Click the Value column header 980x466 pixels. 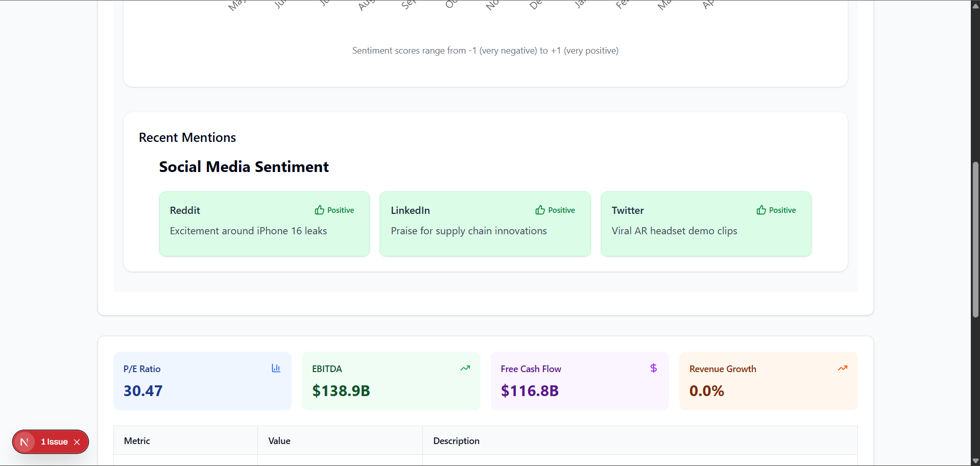(279, 441)
